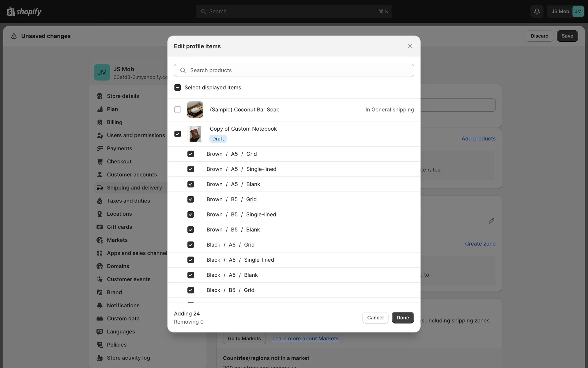The width and height of the screenshot is (588, 368).
Task: Check the Coconut Bar Soap checkbox
Action: pos(178,110)
